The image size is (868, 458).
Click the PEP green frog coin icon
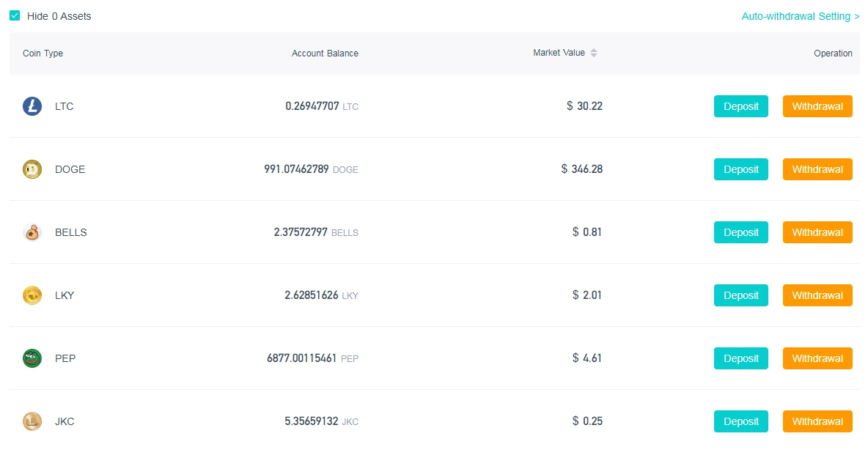[32, 358]
